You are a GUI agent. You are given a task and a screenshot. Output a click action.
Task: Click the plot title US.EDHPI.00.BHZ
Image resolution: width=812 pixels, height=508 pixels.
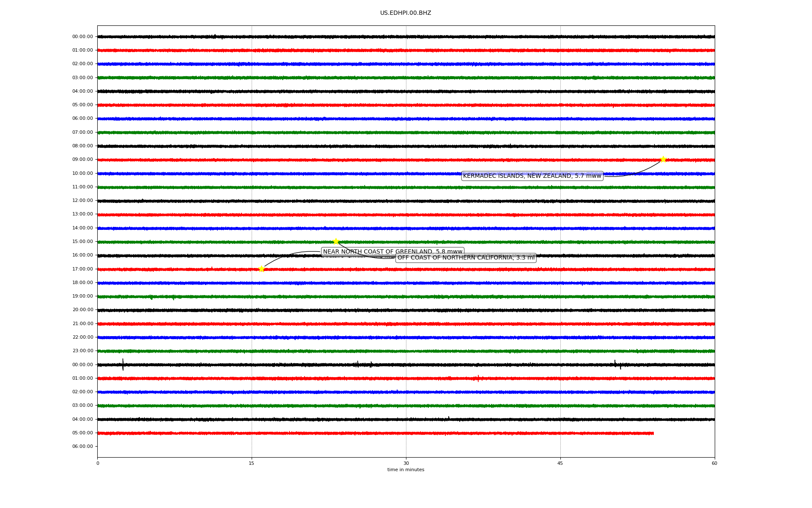[x=406, y=13]
